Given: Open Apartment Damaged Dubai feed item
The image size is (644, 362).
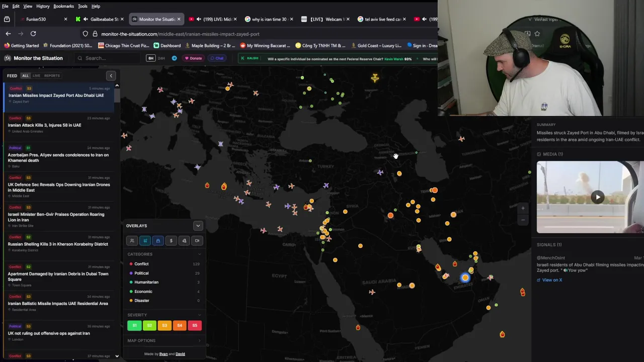Looking at the screenshot, I should point(58,277).
